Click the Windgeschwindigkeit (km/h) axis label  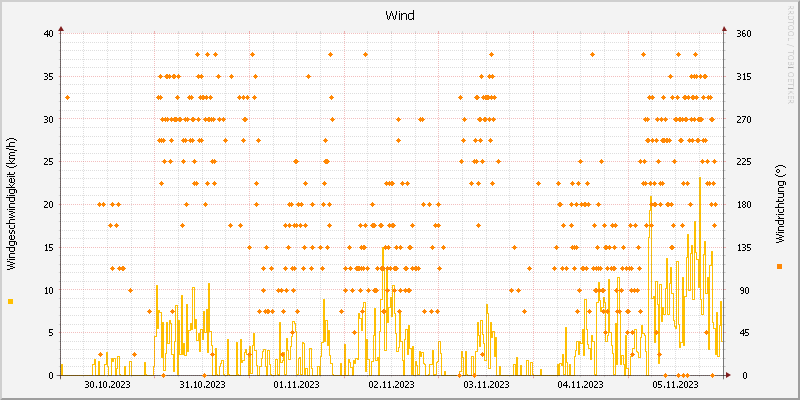pyautogui.click(x=11, y=204)
